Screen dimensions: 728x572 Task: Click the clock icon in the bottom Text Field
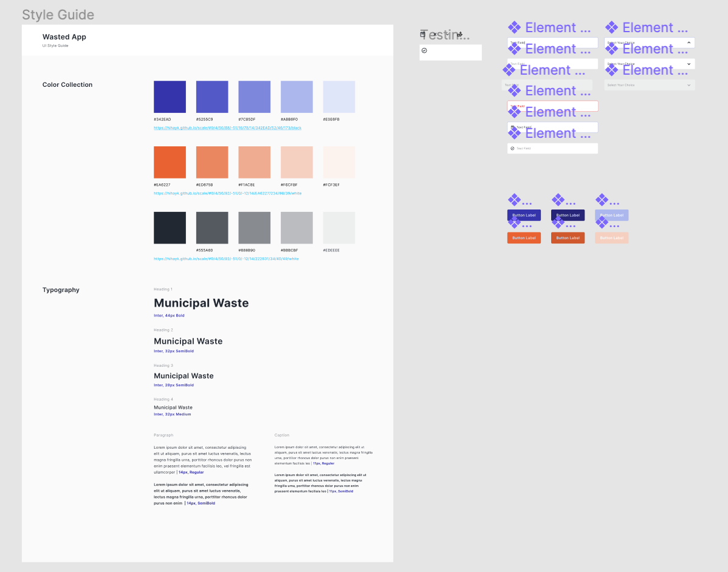pyautogui.click(x=512, y=148)
